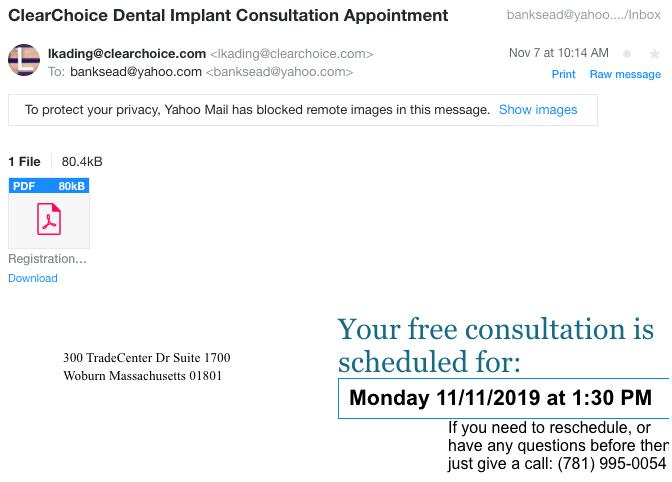
Task: Open the Raw message link
Action: click(x=625, y=74)
